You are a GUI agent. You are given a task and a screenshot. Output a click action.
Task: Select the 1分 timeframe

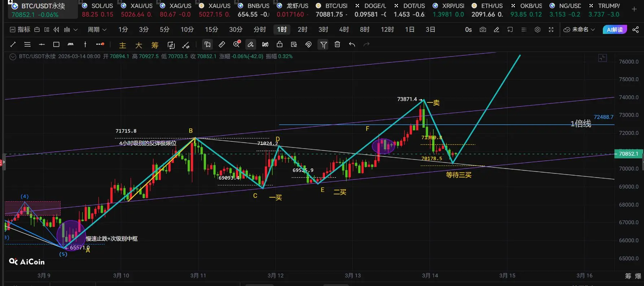(123, 30)
